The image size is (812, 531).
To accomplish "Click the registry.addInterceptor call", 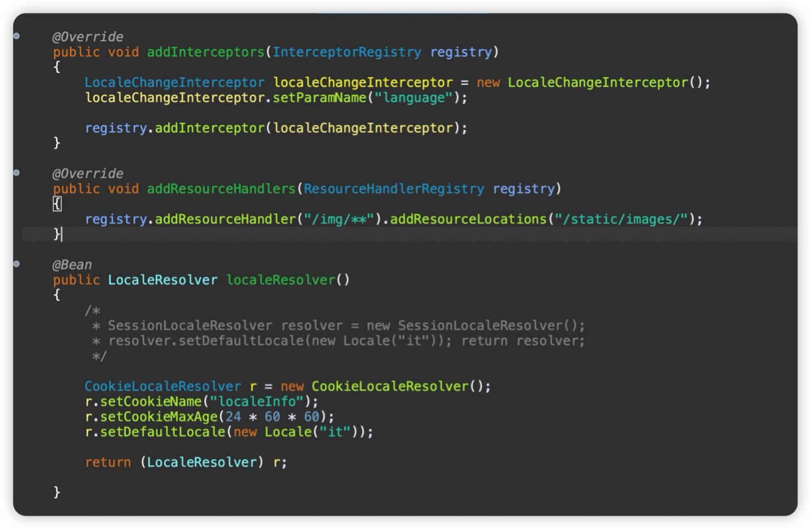I will 209,128.
